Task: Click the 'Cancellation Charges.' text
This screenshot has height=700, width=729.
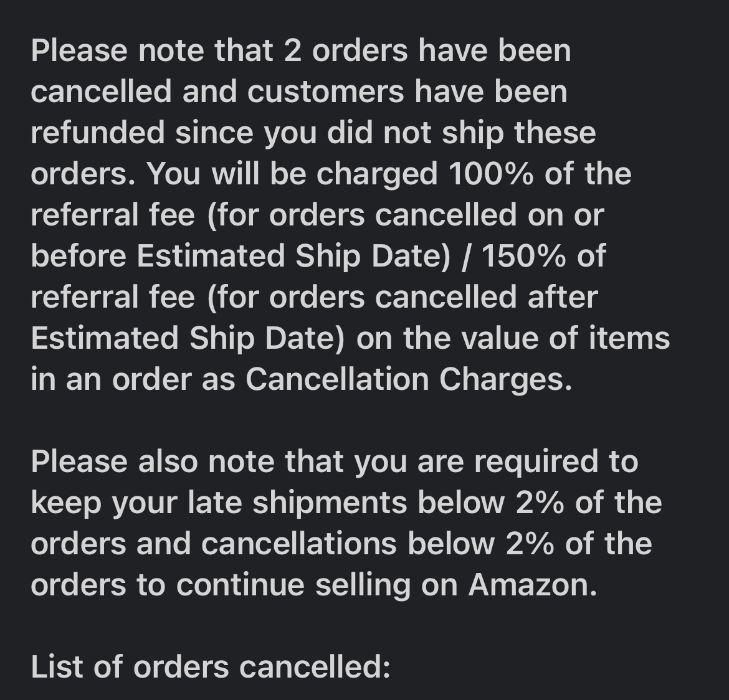Action: pos(409,379)
